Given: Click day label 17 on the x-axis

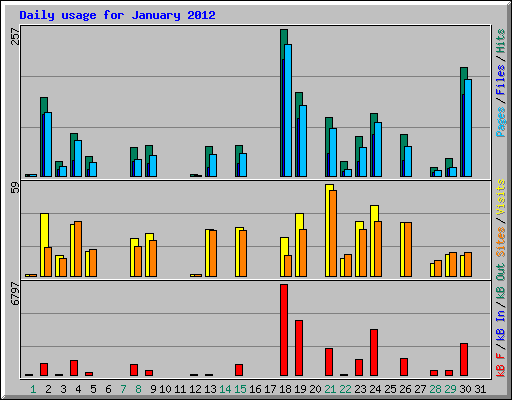Looking at the screenshot, I should [270, 389].
